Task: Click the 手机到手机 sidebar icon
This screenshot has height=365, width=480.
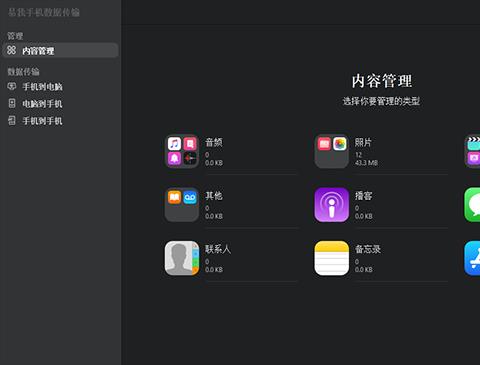Action: click(12, 120)
